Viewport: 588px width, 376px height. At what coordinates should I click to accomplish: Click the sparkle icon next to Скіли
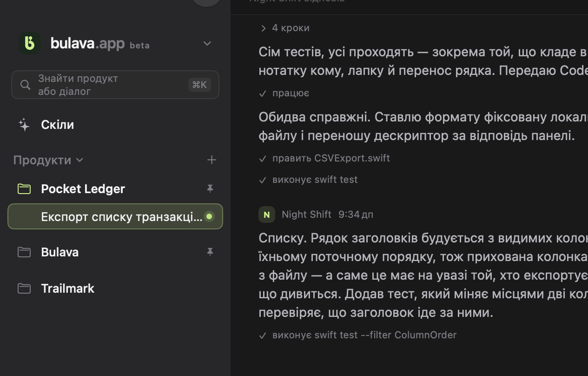click(24, 125)
